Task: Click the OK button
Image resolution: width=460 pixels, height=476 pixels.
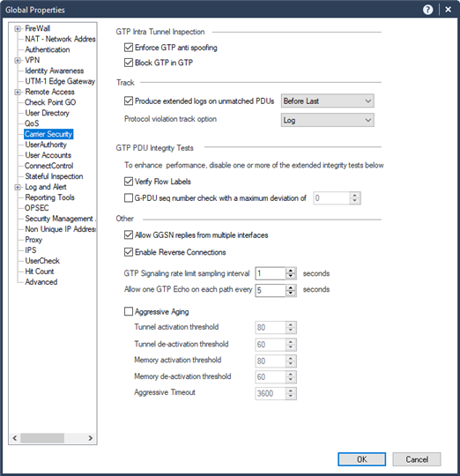Action: pos(361,459)
